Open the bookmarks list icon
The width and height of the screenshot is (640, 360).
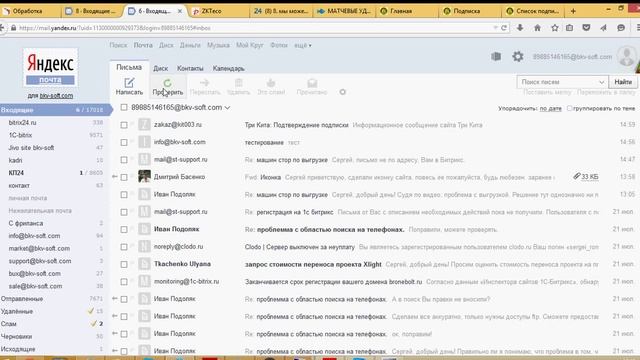point(569,28)
